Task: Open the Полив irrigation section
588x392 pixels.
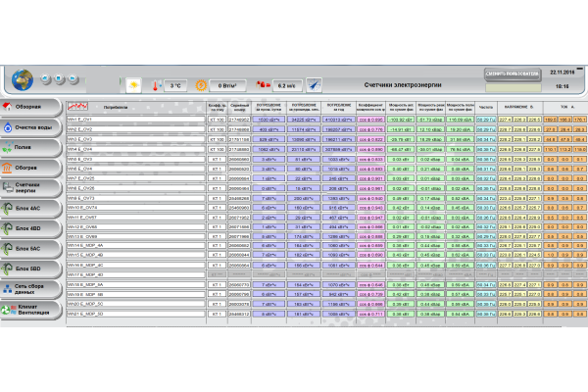Action: coord(29,147)
